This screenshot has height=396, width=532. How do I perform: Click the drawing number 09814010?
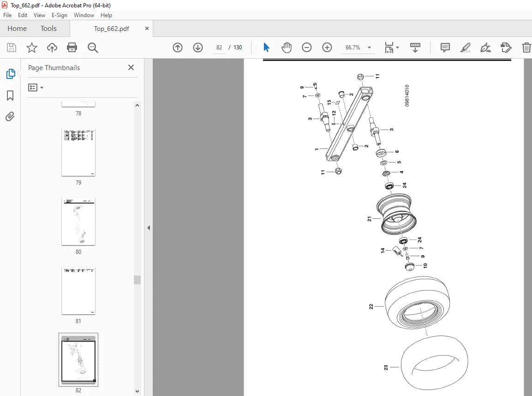[x=407, y=96]
